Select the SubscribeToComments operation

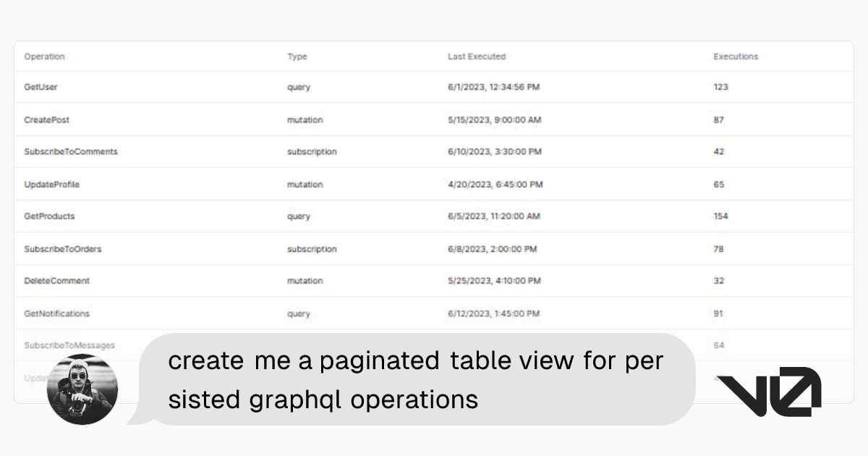pyautogui.click(x=71, y=152)
